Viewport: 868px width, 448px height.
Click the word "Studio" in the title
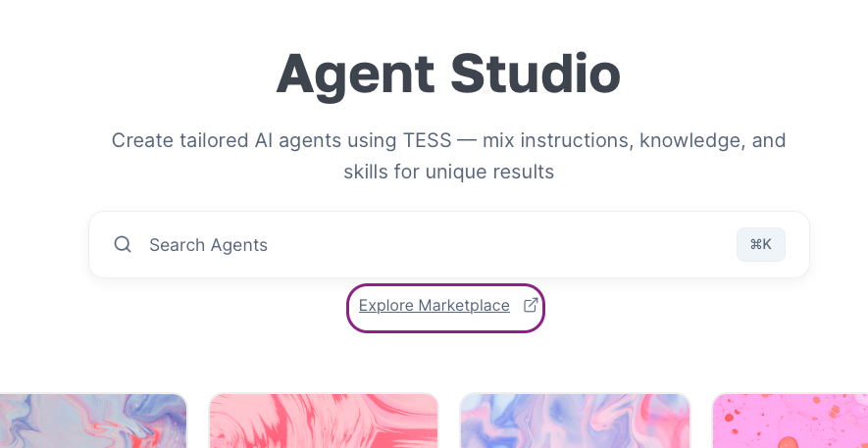click(536, 74)
